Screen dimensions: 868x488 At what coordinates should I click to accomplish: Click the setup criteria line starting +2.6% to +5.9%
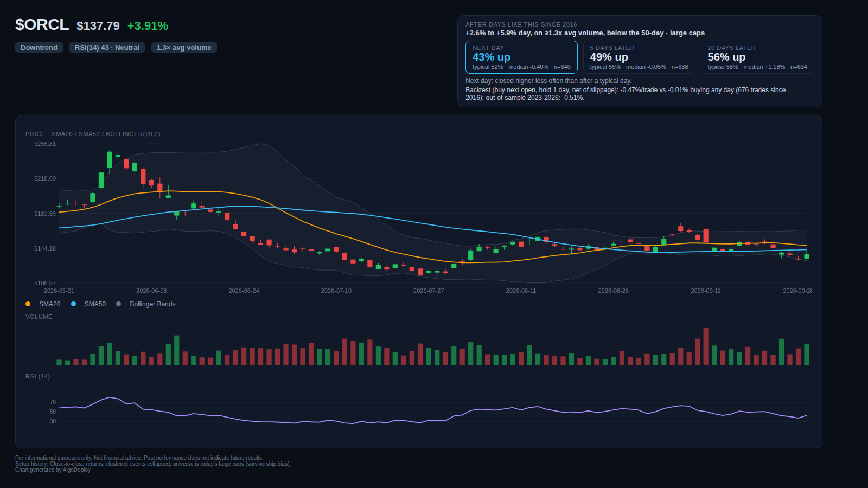585,33
